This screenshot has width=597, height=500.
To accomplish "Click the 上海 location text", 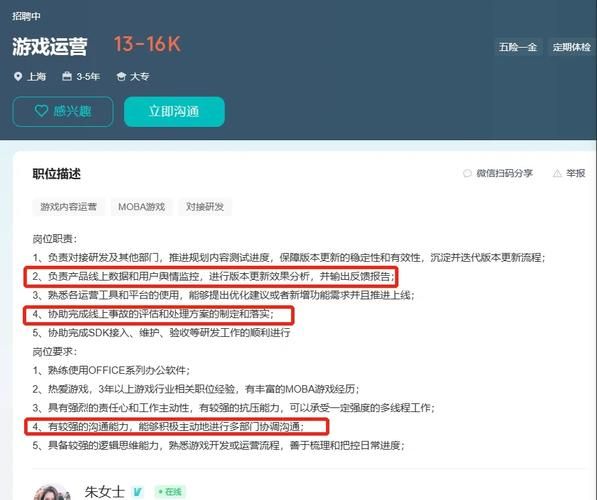I will click(x=37, y=77).
